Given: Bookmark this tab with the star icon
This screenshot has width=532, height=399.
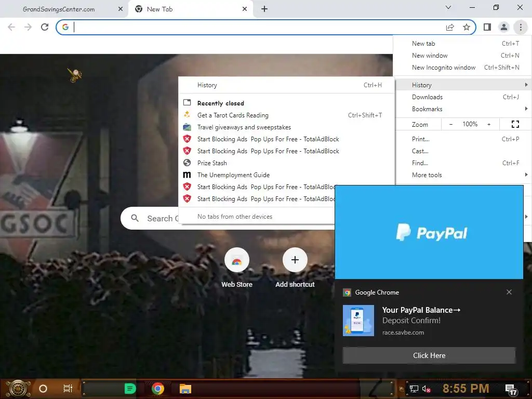Looking at the screenshot, I should [467, 27].
